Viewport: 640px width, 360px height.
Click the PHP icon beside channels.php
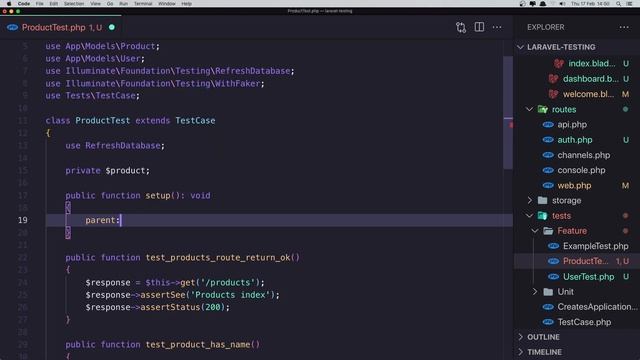click(548, 155)
